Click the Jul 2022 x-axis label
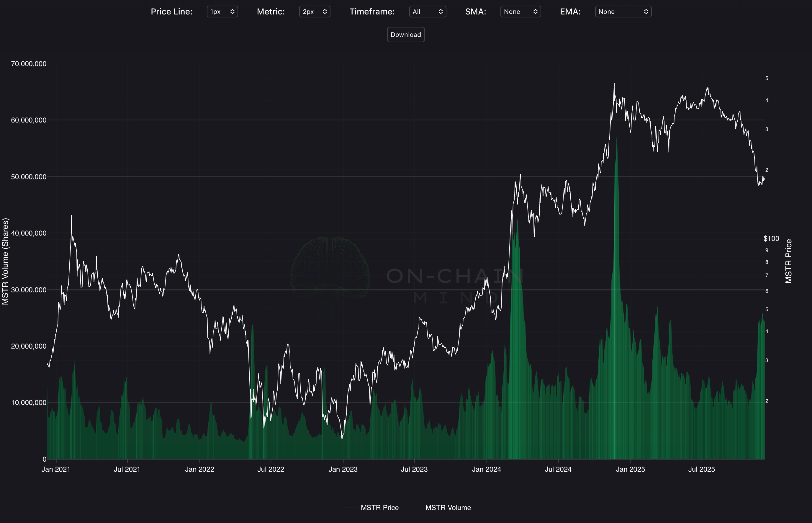 [271, 469]
